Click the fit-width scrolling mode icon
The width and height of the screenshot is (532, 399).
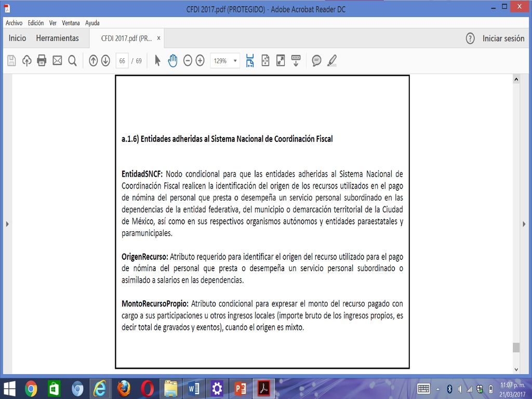(x=250, y=60)
